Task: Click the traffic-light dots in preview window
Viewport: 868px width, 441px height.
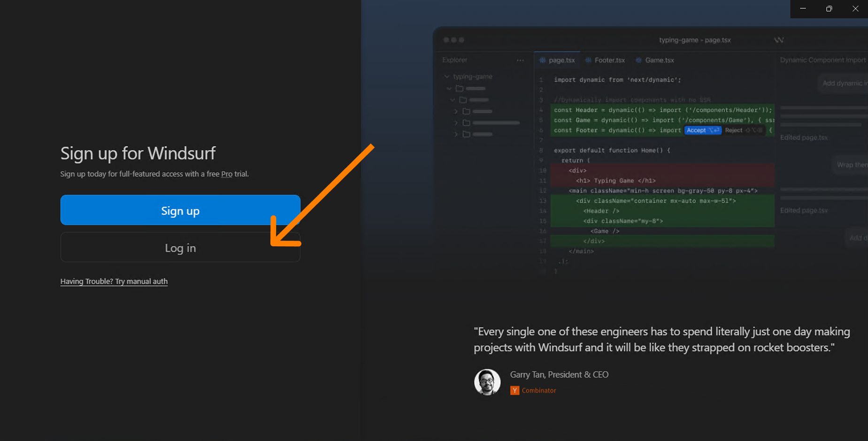Action: (x=454, y=40)
